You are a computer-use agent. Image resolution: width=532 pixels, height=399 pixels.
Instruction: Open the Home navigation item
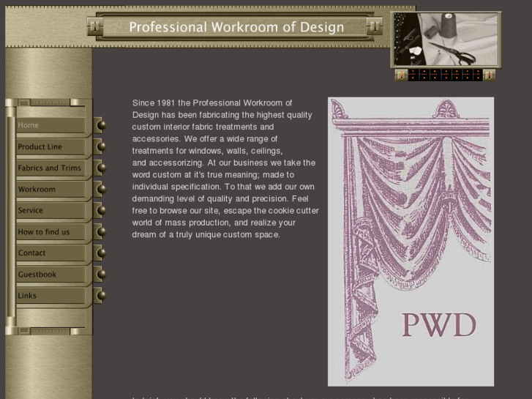coord(51,125)
